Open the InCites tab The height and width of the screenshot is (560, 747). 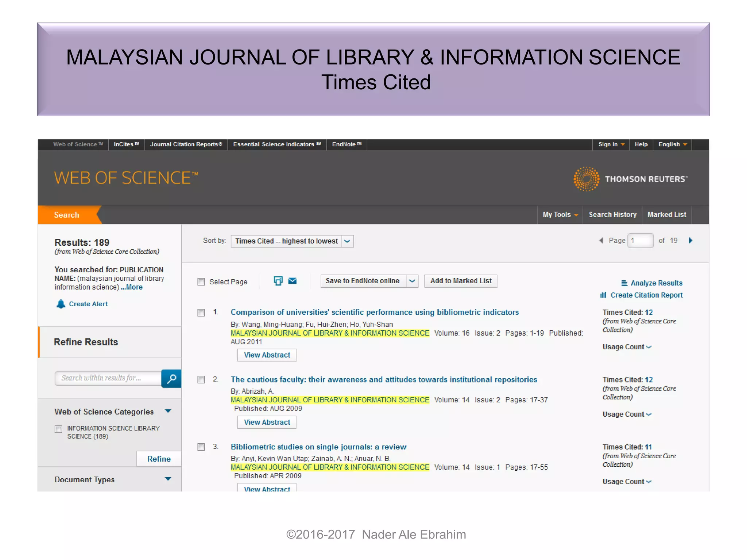pyautogui.click(x=126, y=144)
